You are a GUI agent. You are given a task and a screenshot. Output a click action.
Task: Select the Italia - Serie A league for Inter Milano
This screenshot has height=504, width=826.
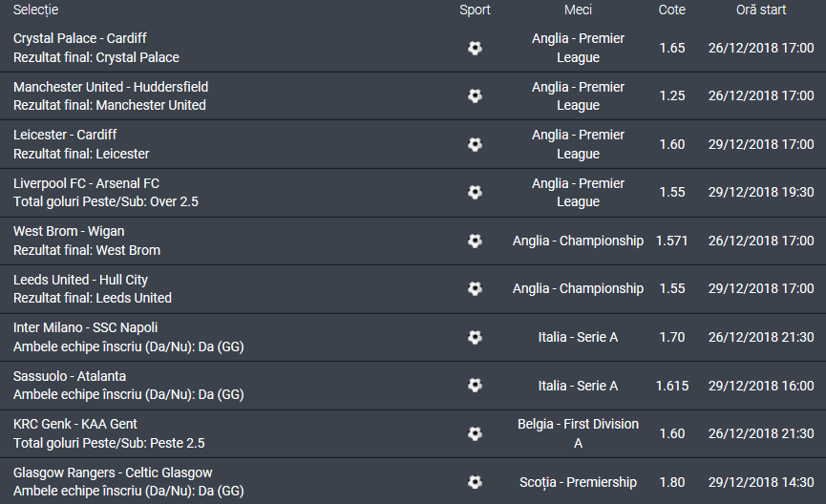(x=578, y=337)
